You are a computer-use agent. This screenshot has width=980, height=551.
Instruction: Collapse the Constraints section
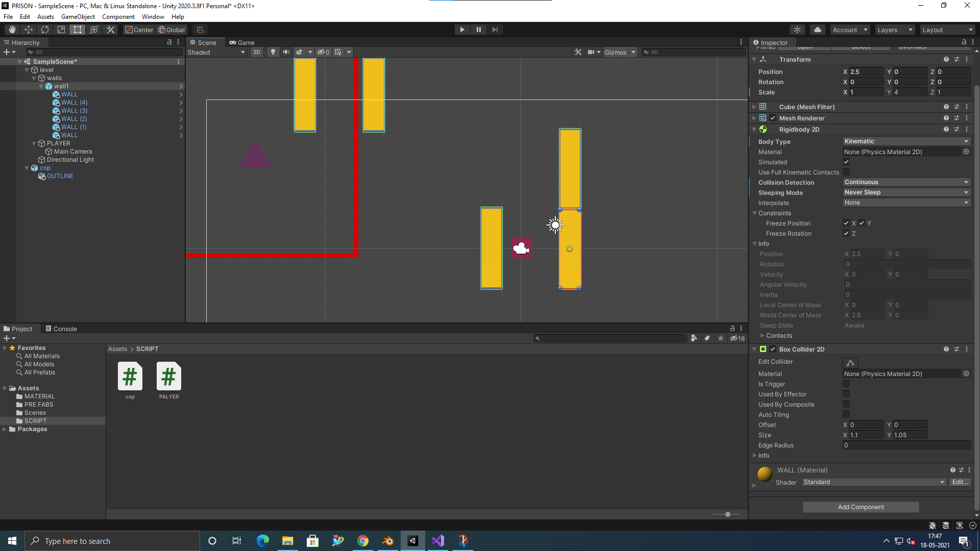tap(755, 213)
